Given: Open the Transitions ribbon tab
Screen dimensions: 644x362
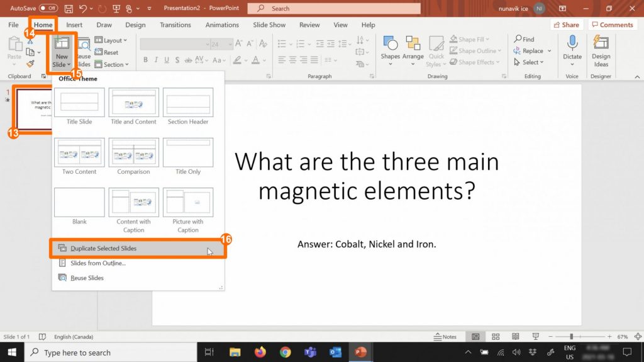Looking at the screenshot, I should point(175,25).
